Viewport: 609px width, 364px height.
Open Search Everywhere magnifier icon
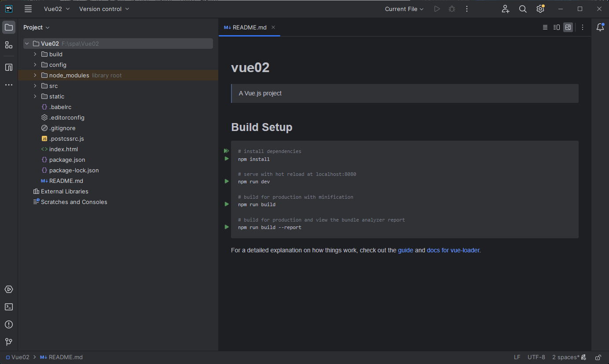click(x=523, y=9)
